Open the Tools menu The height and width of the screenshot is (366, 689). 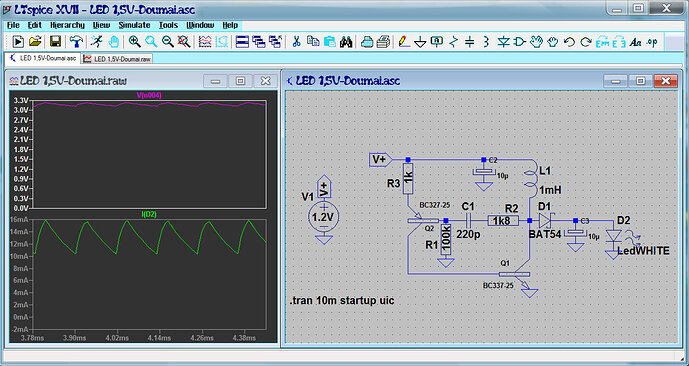[x=168, y=25]
